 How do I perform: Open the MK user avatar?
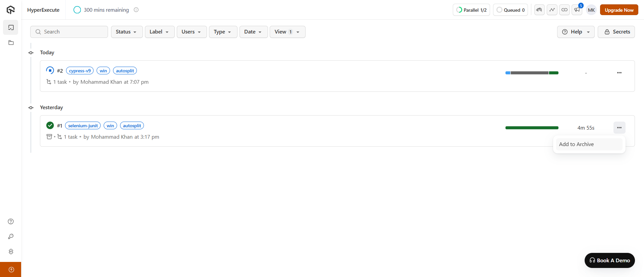click(591, 10)
